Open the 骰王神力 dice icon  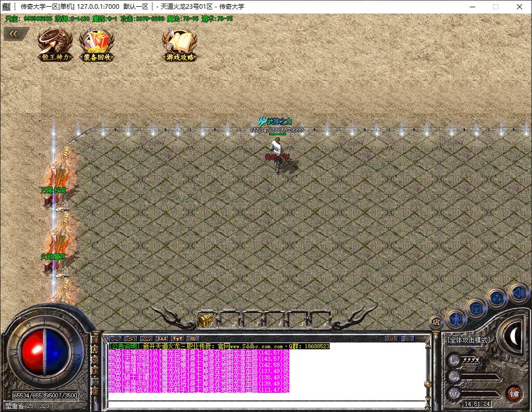pyautogui.click(x=55, y=45)
